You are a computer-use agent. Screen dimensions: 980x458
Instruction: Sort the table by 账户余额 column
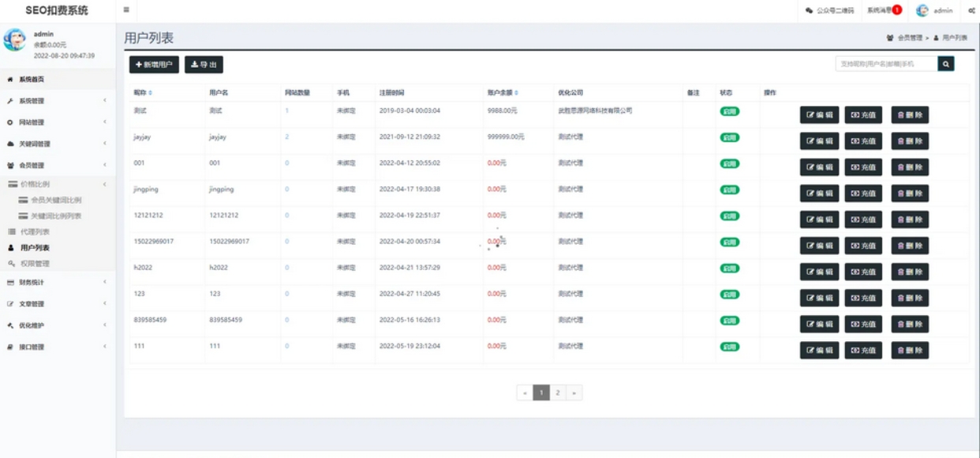tap(503, 93)
